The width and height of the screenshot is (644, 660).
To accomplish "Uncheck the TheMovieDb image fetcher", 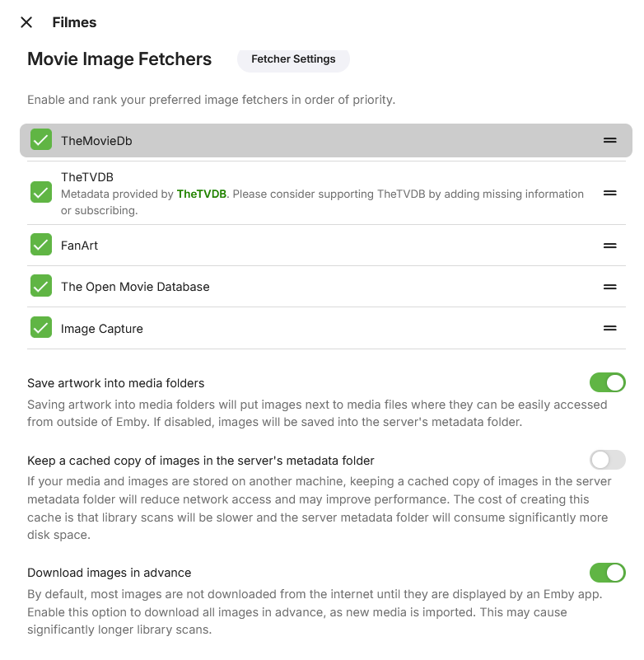I will pyautogui.click(x=41, y=140).
